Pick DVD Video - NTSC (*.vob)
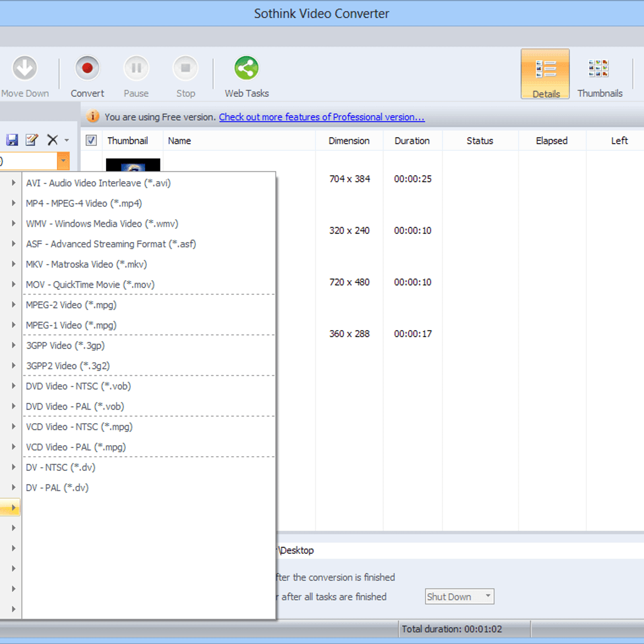The width and height of the screenshot is (644, 644). [x=149, y=386]
